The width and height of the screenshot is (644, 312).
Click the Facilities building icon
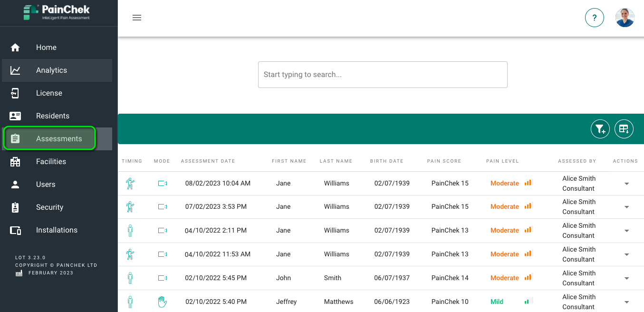point(15,162)
